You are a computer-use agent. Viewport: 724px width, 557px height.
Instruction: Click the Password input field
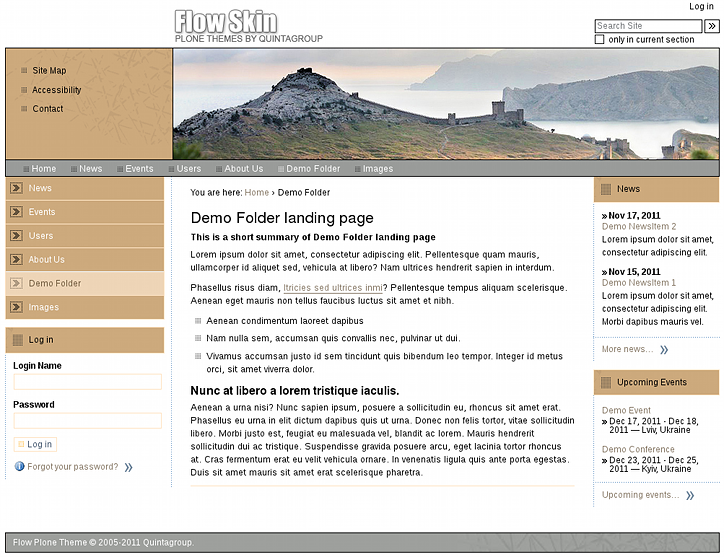(x=88, y=421)
